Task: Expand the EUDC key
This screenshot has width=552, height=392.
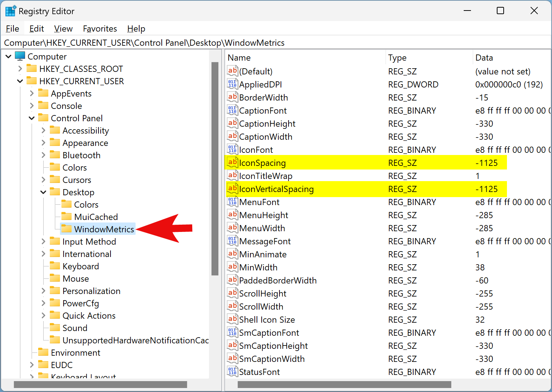Action: [x=32, y=365]
